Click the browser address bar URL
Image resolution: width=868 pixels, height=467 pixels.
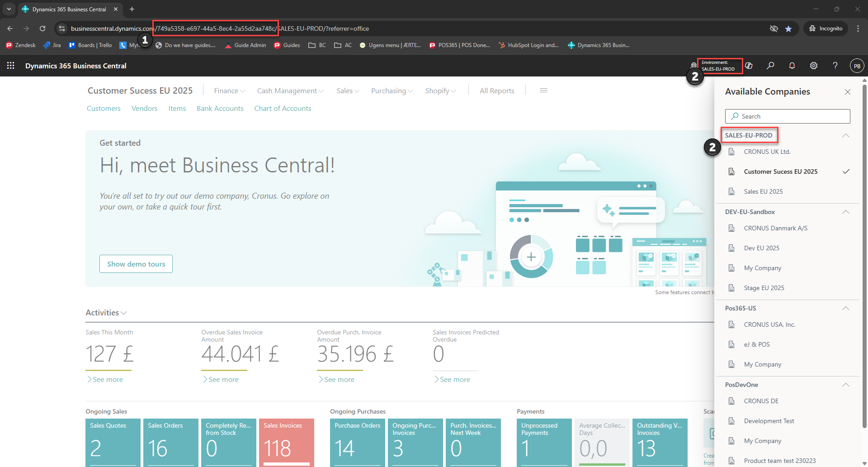coord(220,29)
